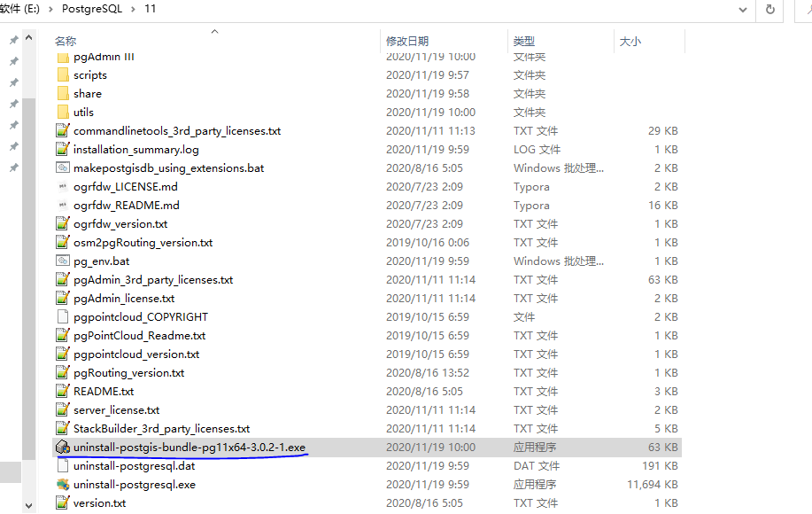The image size is (812, 514).
Task: Click 软件 (E:) in the breadcrumb path
Action: [19, 9]
